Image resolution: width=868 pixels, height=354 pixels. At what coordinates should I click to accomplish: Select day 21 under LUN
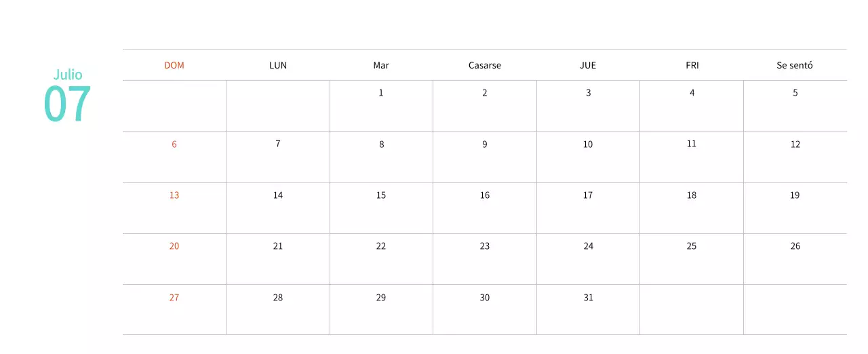coord(278,246)
